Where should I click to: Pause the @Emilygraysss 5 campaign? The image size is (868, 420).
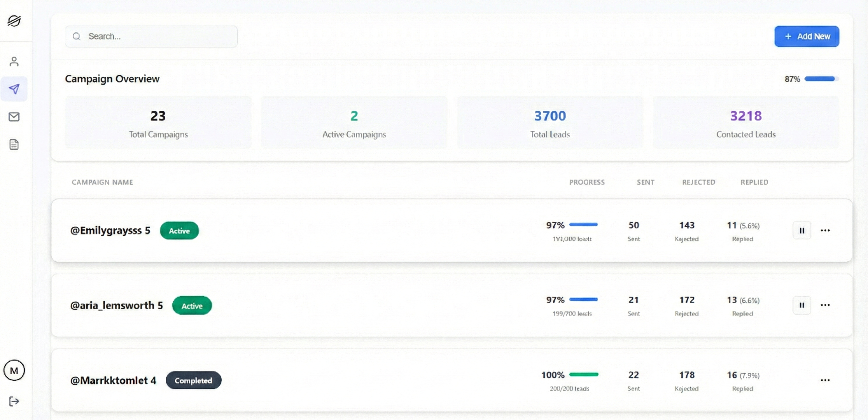(x=802, y=230)
